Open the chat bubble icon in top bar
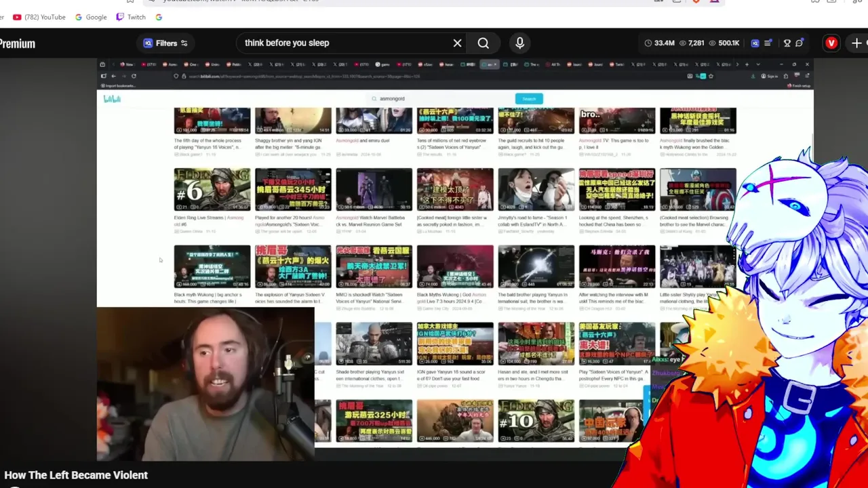Screen dimensions: 868x488 [x=800, y=43]
